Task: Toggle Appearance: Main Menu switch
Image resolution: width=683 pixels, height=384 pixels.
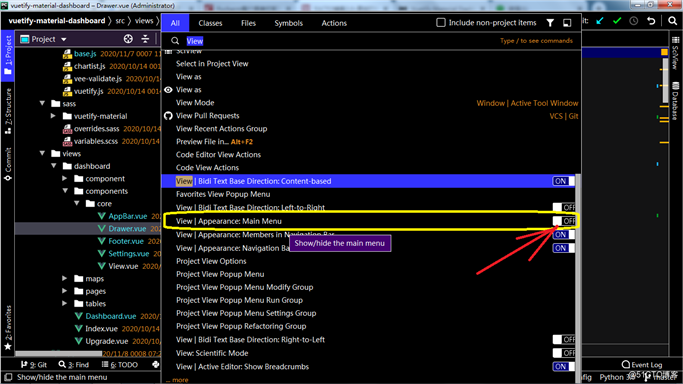Action: pyautogui.click(x=563, y=221)
